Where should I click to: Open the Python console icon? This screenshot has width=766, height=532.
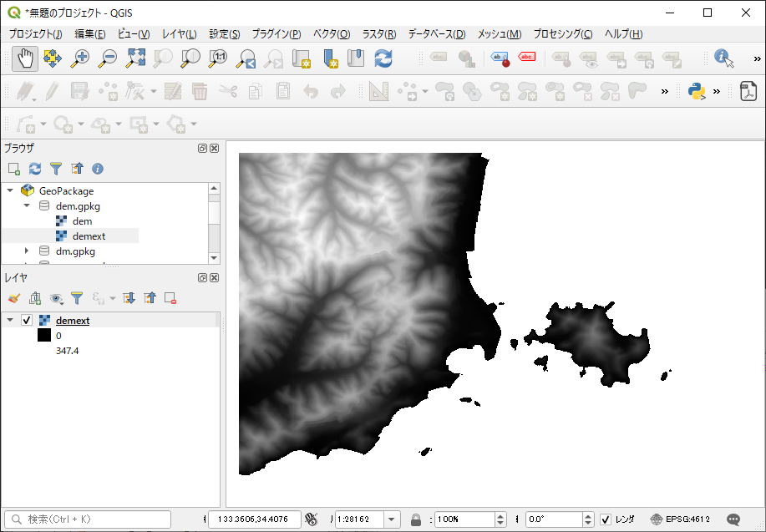[696, 90]
